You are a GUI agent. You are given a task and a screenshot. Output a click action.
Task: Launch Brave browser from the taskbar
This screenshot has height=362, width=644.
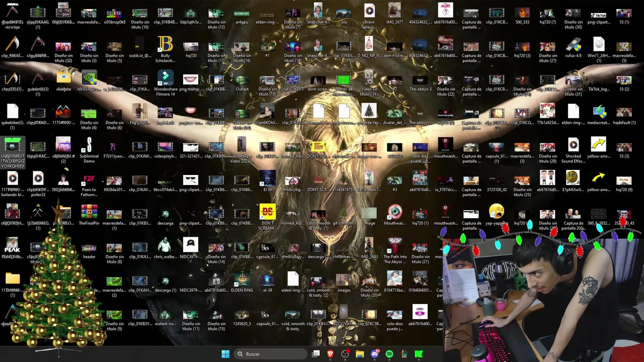click(x=331, y=354)
